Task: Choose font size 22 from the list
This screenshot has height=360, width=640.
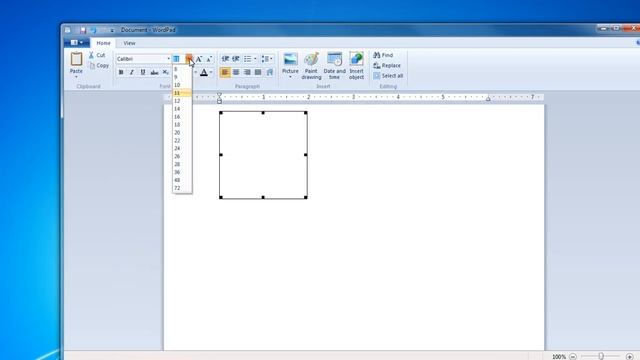Action: coord(182,140)
